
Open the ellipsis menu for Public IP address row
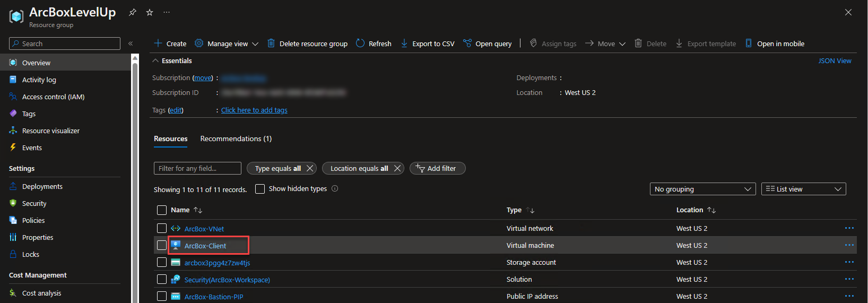[849, 296]
